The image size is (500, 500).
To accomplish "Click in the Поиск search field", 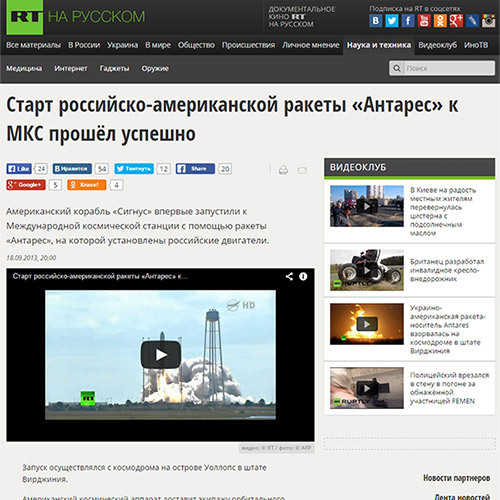I will click(x=449, y=68).
